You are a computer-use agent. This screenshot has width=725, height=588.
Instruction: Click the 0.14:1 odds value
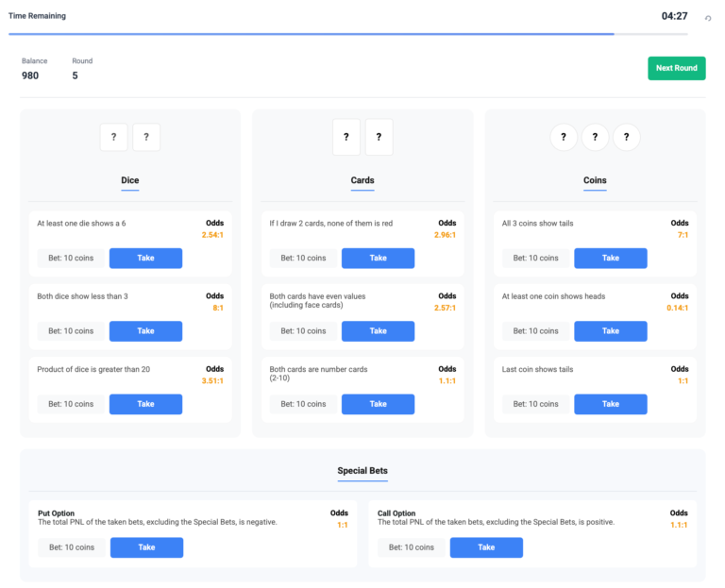point(678,308)
